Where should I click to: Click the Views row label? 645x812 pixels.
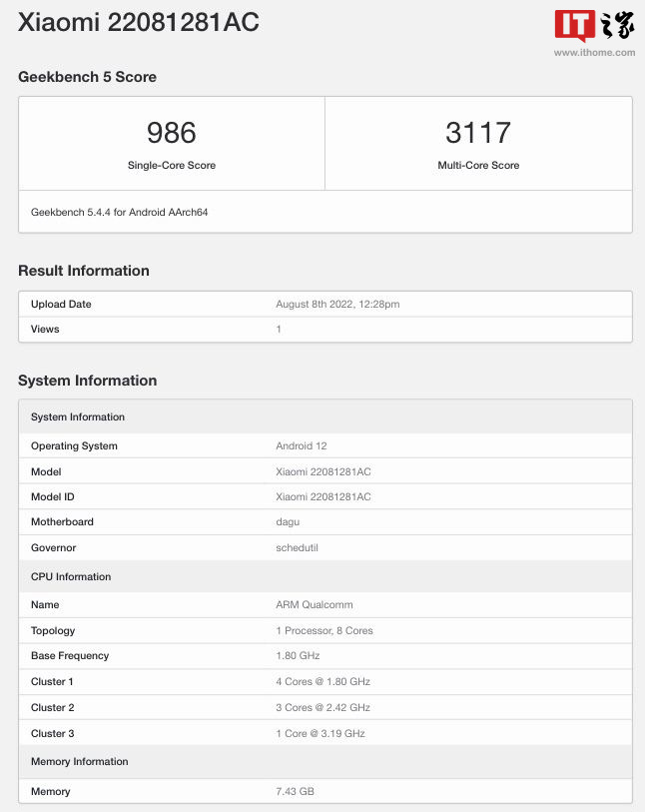point(45,329)
